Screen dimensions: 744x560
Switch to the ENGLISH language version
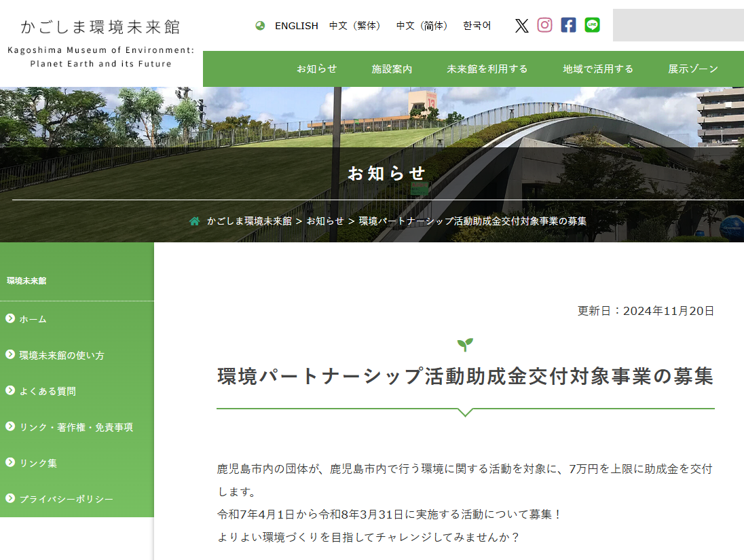[x=297, y=25]
